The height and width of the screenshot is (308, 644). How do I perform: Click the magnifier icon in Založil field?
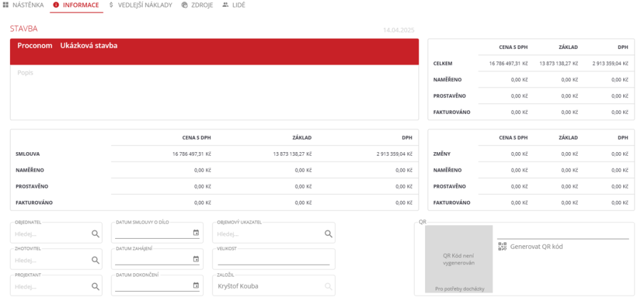(328, 286)
